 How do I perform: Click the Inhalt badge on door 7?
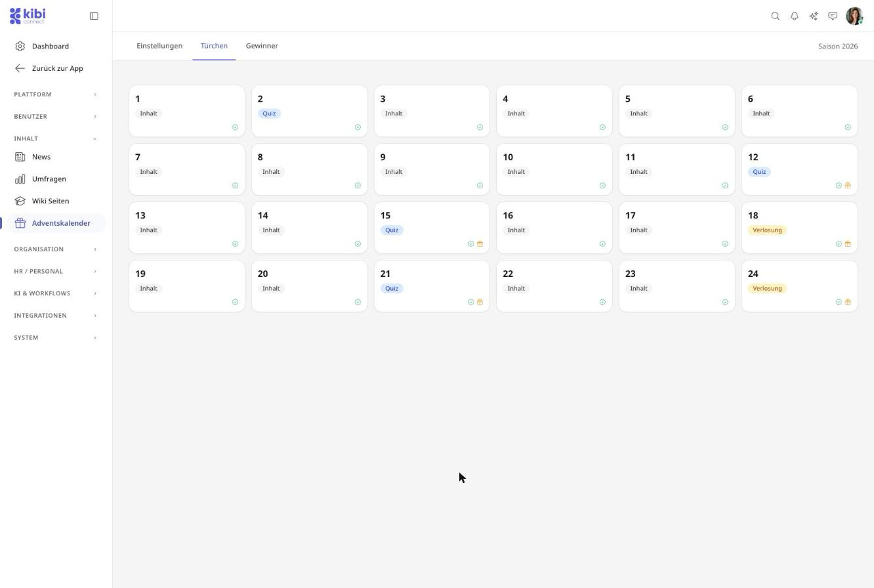coord(148,172)
